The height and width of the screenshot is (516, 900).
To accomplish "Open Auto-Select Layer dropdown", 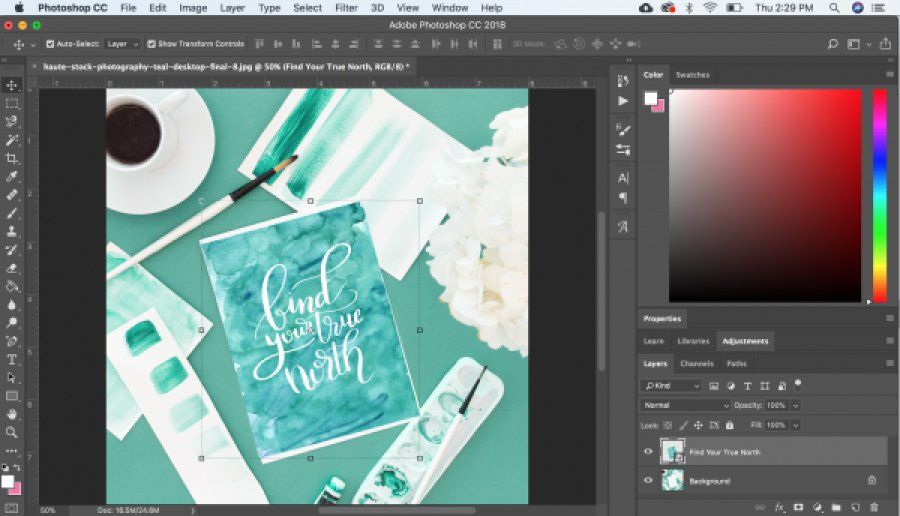I will [122, 44].
